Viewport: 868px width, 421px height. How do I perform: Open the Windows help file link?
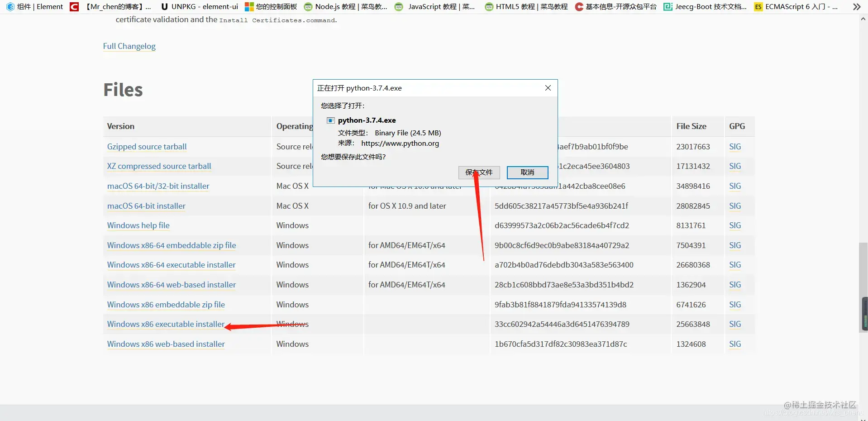[x=138, y=225]
